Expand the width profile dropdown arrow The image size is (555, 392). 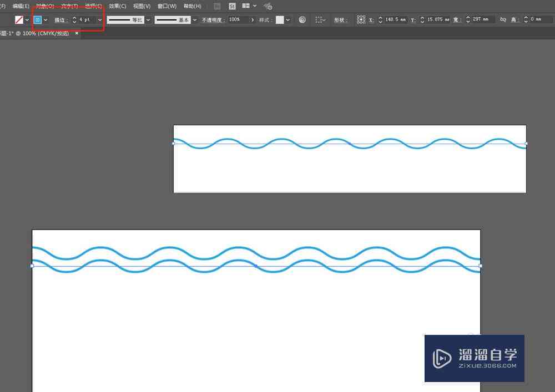[x=148, y=20]
